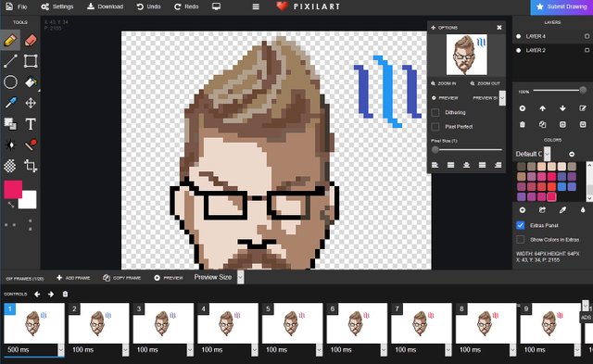Click the edit layer icon
This screenshot has width=593, height=364.
(583, 108)
